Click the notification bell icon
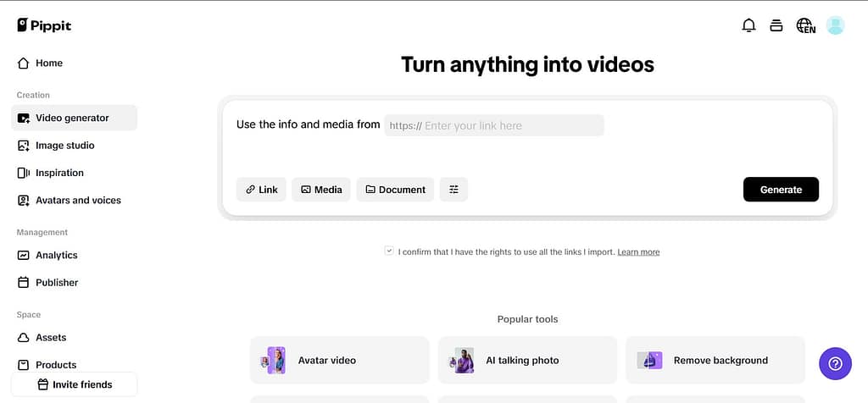This screenshot has height=403, width=868. pos(748,25)
